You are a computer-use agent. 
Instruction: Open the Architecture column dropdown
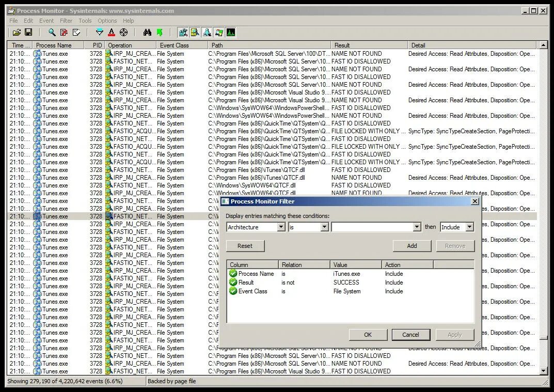281,227
